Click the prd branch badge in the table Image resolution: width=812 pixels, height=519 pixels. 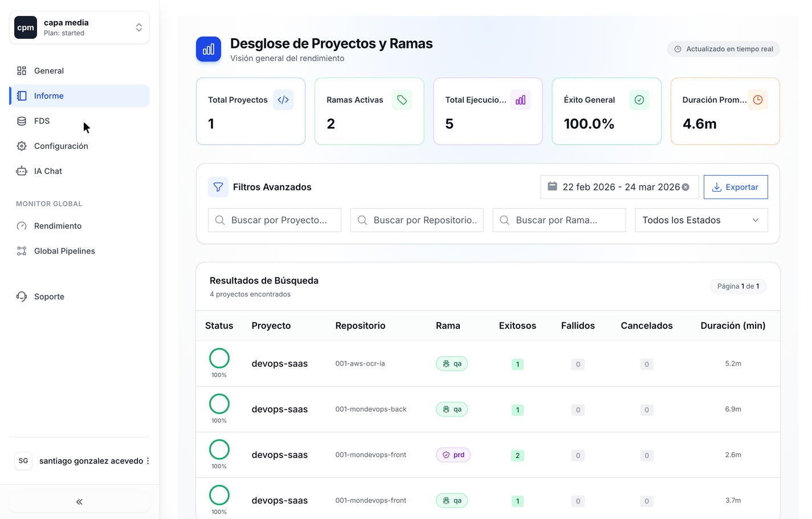(453, 455)
